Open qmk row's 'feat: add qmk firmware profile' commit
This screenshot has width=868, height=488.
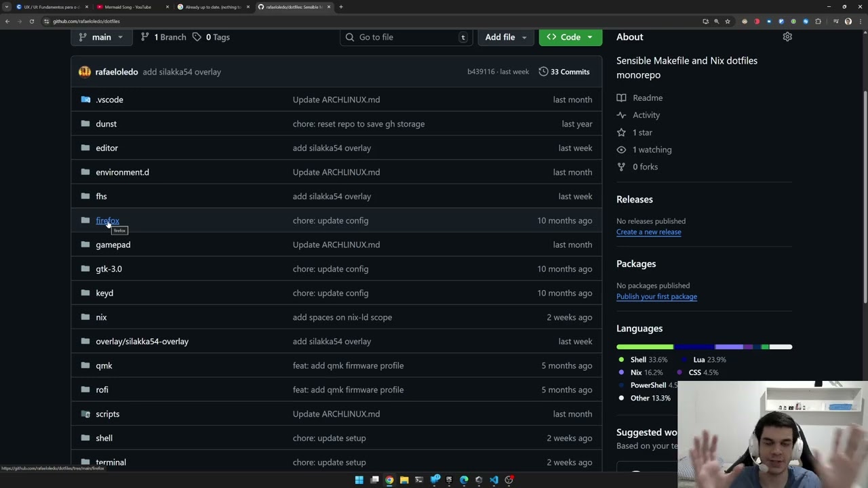pyautogui.click(x=348, y=365)
